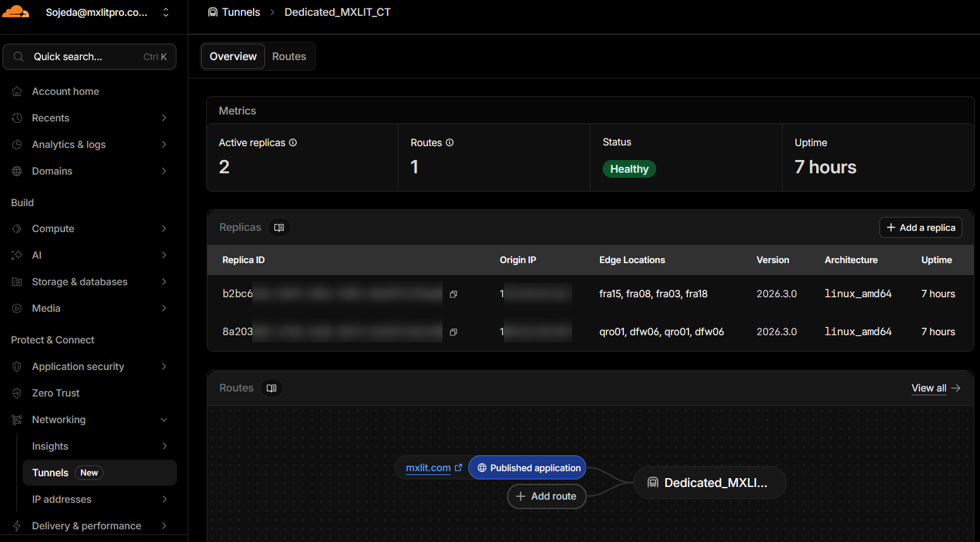980x542 pixels.
Task: Expand Storage & databases menu
Action: [x=164, y=282]
